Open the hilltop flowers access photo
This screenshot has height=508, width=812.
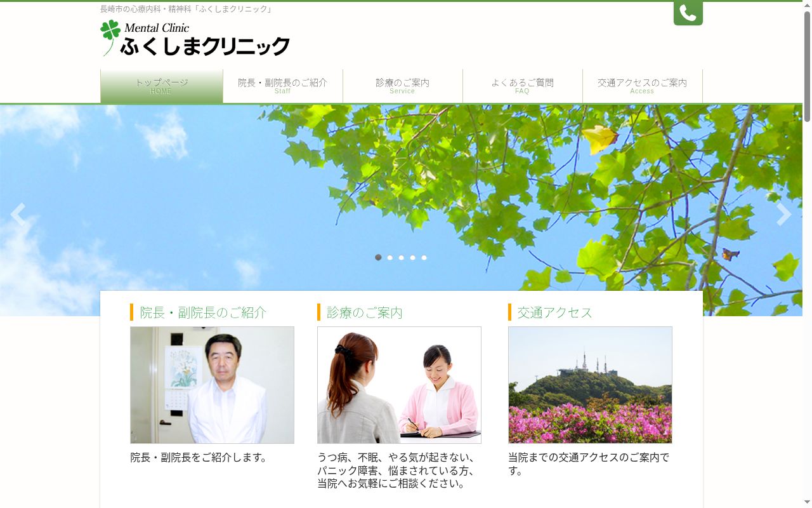point(590,385)
